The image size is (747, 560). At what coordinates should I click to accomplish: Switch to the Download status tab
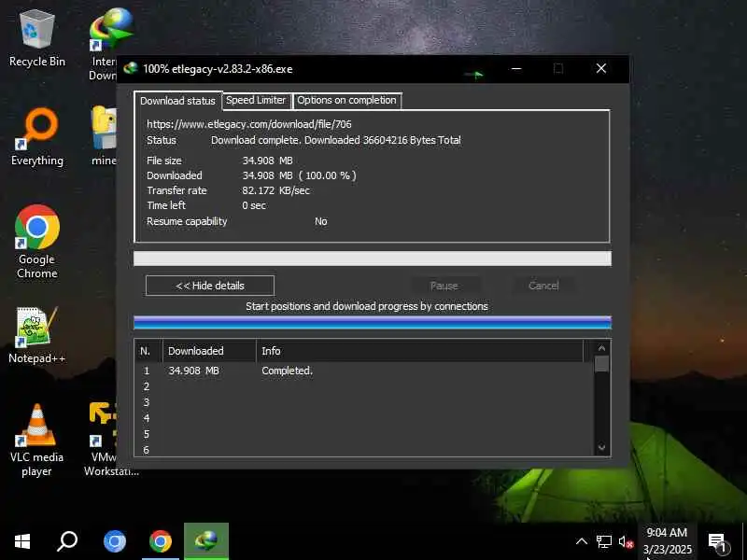click(x=177, y=101)
